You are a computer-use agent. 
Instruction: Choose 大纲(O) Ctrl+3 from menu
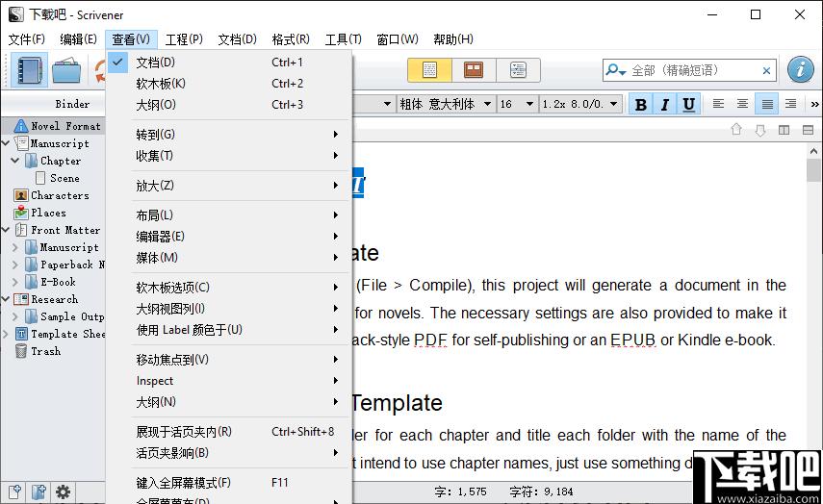pyautogui.click(x=229, y=105)
